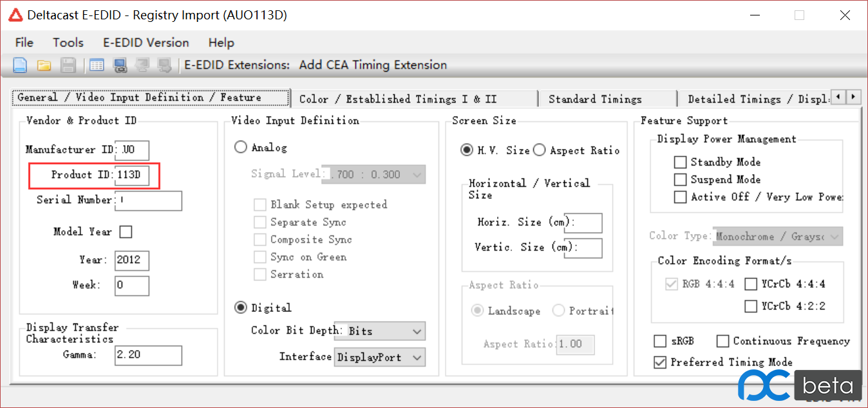Image resolution: width=868 pixels, height=408 pixels.
Task: Open the Help menu
Action: 221,43
